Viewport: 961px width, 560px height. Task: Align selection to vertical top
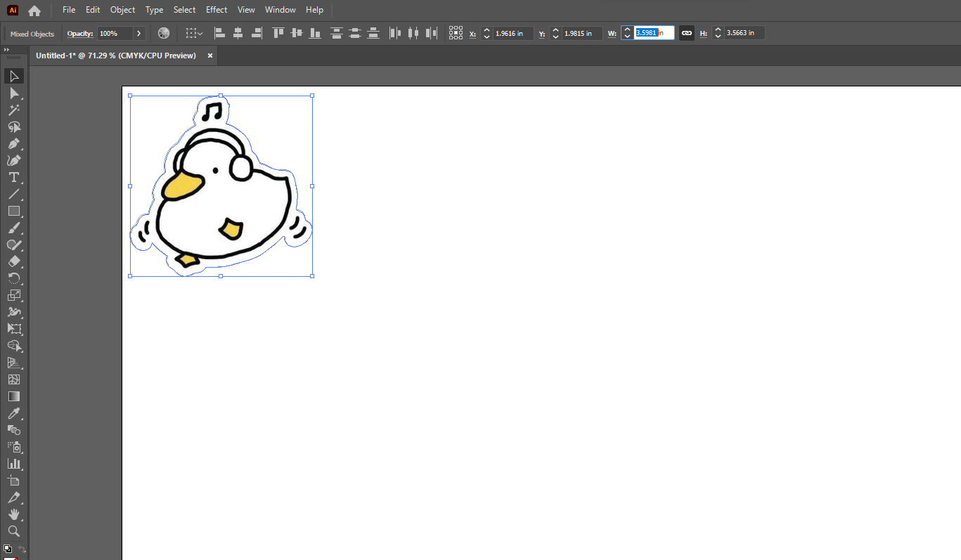point(278,33)
